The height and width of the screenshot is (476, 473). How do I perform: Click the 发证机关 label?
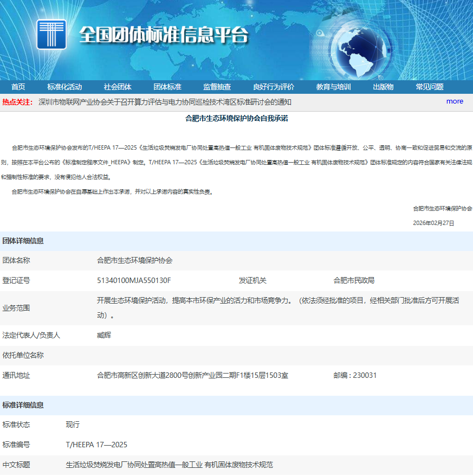click(252, 280)
